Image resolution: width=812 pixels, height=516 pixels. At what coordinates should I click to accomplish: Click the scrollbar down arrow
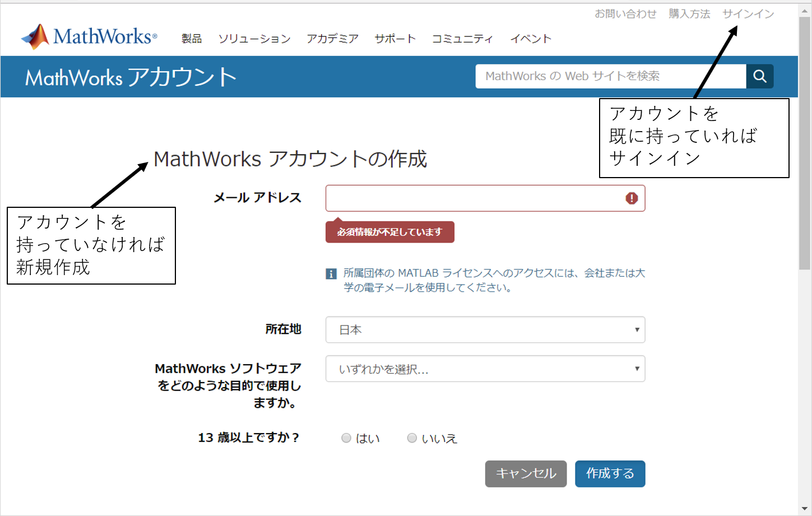click(805, 509)
